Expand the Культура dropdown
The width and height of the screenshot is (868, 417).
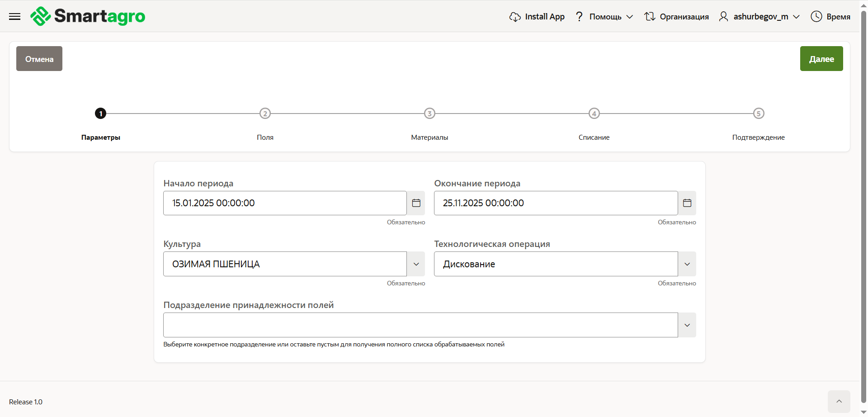pyautogui.click(x=416, y=264)
